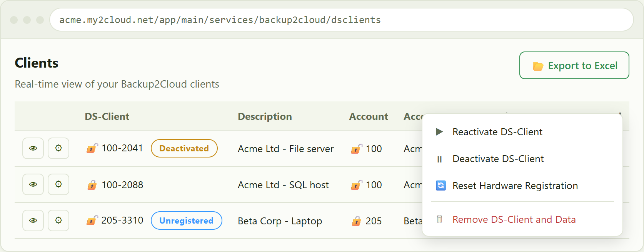Sort by the Description column header
Screen dimensions: 644x252
[265, 116]
